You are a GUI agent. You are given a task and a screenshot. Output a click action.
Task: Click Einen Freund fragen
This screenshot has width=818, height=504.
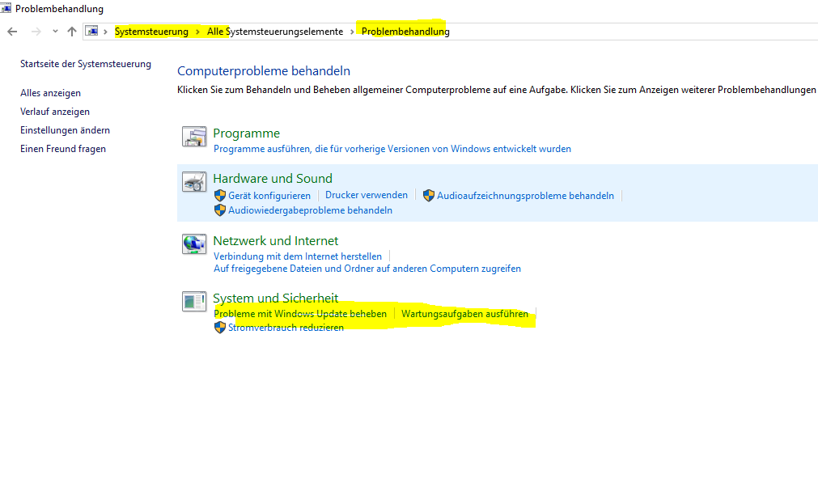[63, 149]
